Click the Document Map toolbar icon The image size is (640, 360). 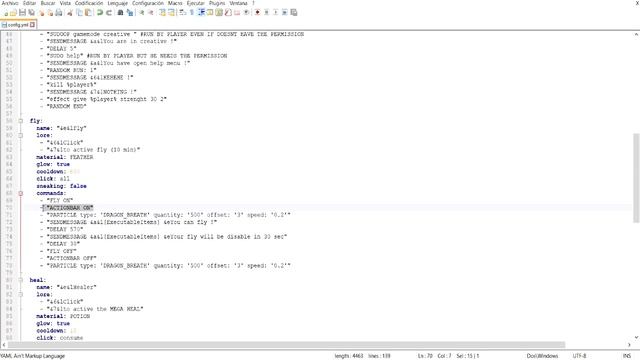click(x=218, y=13)
